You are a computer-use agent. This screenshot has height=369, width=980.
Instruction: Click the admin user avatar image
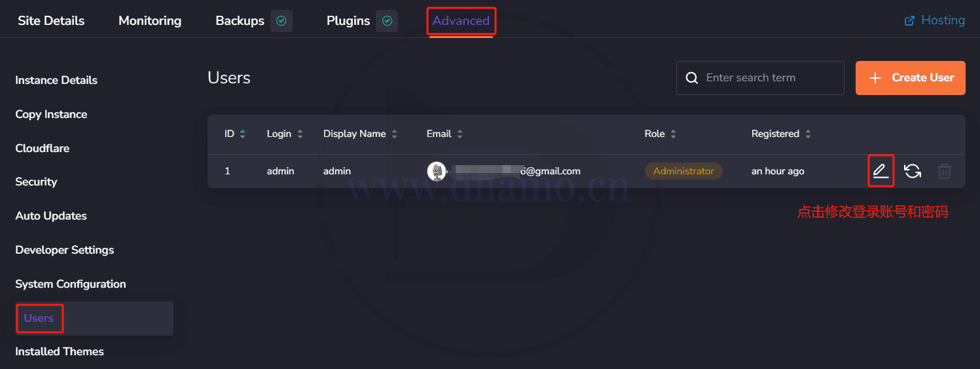point(437,171)
